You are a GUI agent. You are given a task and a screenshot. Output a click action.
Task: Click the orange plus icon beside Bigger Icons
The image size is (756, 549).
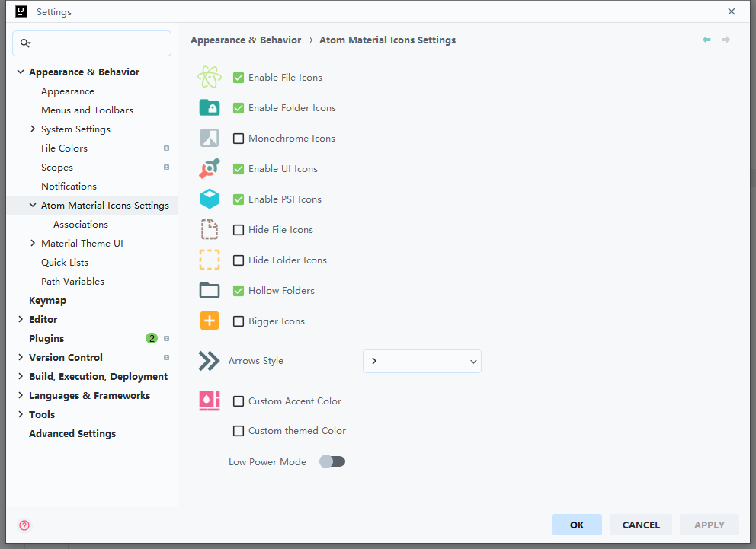[210, 321]
